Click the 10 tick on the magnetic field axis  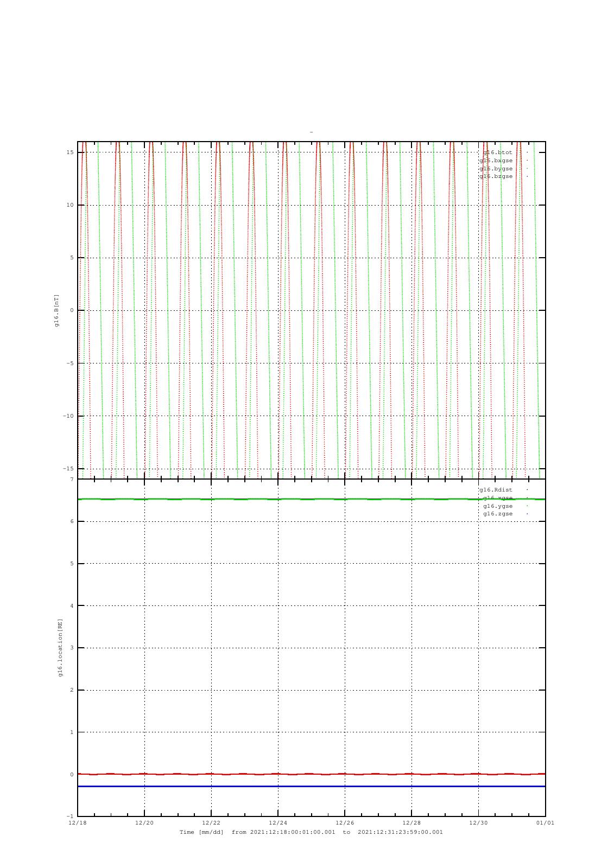[x=70, y=205]
